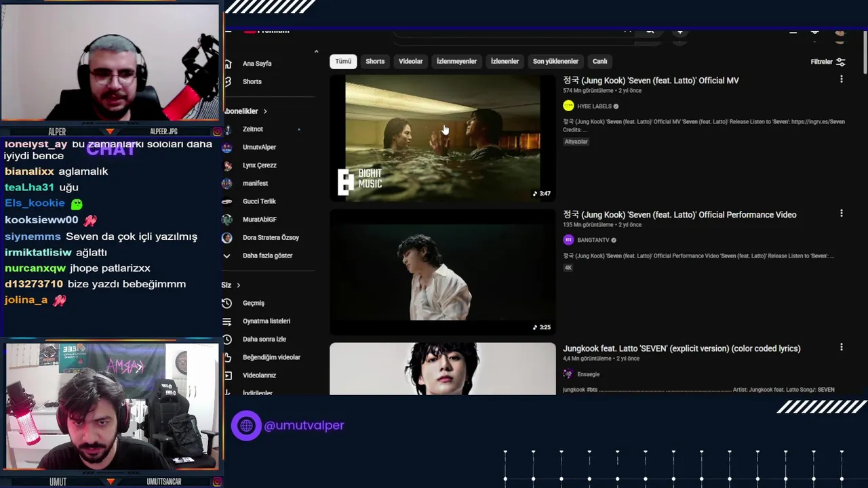
Task: Open Ensaegie channel name
Action: point(588,374)
